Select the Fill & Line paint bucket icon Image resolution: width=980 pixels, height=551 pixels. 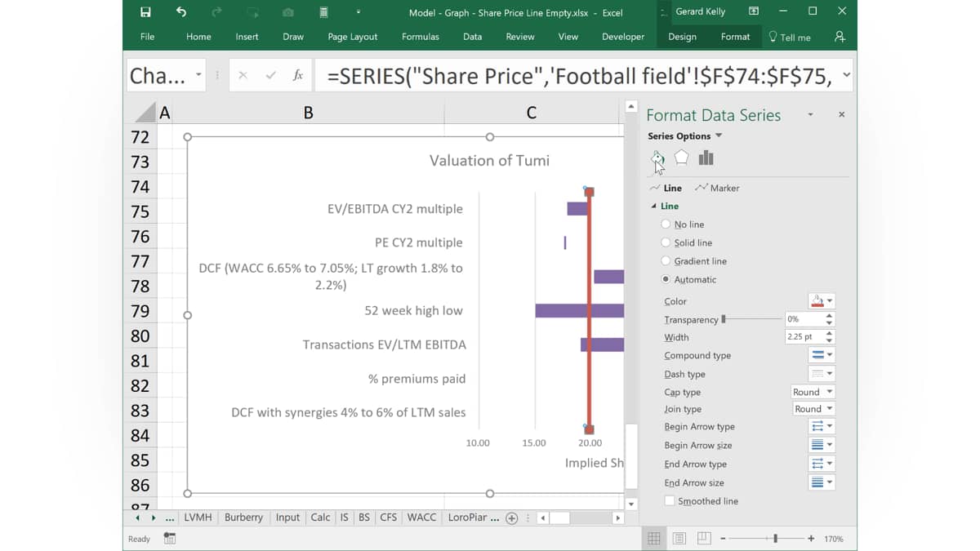coord(657,158)
